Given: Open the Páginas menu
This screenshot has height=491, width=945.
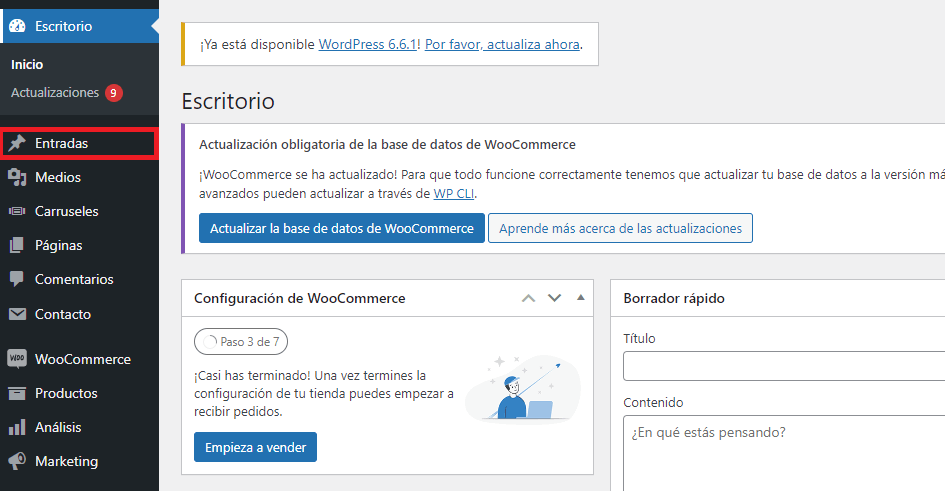Looking at the screenshot, I should [x=80, y=245].
